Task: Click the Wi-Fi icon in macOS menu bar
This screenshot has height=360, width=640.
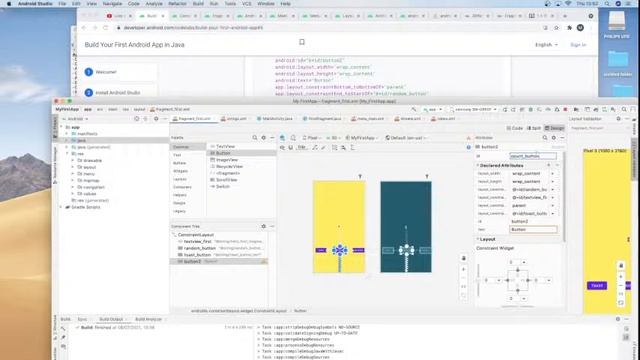Action: click(568, 4)
